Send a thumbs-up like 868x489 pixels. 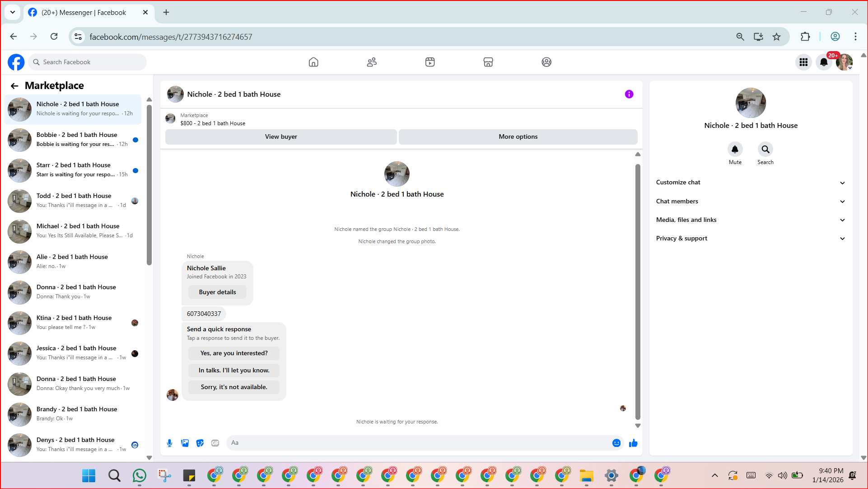pos(633,443)
